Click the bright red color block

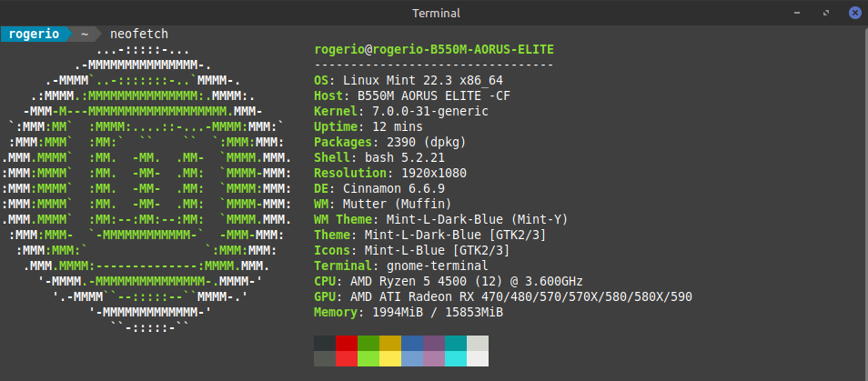[x=347, y=359]
